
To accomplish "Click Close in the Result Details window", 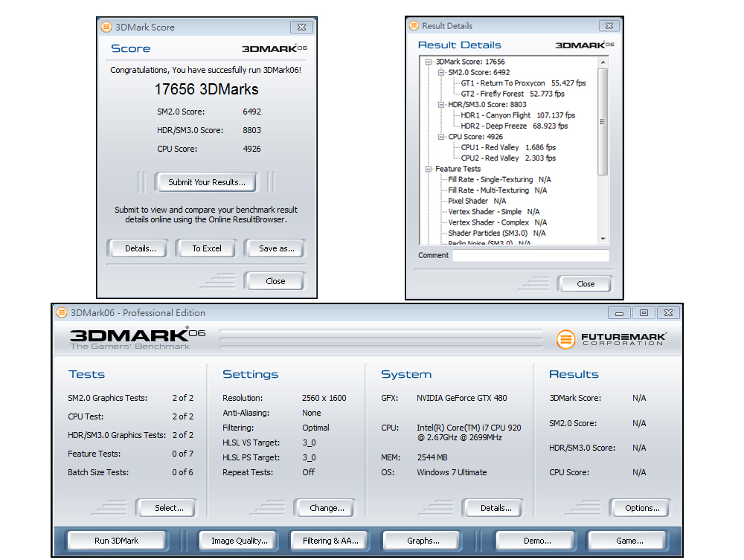I will point(586,284).
